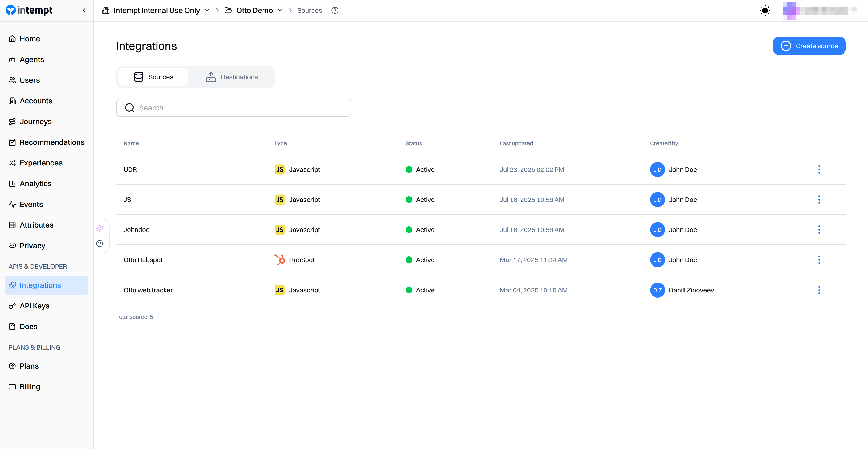Image resolution: width=868 pixels, height=449 pixels.
Task: Toggle the light/dark theme sun icon
Action: pos(765,10)
